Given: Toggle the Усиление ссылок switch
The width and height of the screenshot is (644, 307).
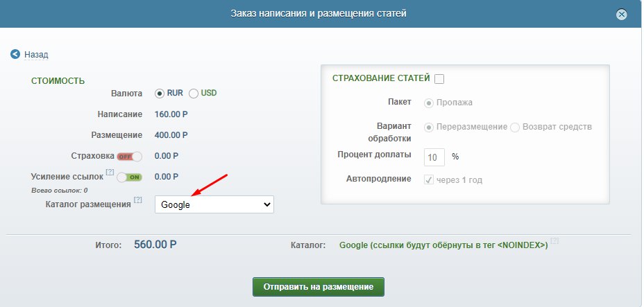Looking at the screenshot, I should click(x=129, y=177).
